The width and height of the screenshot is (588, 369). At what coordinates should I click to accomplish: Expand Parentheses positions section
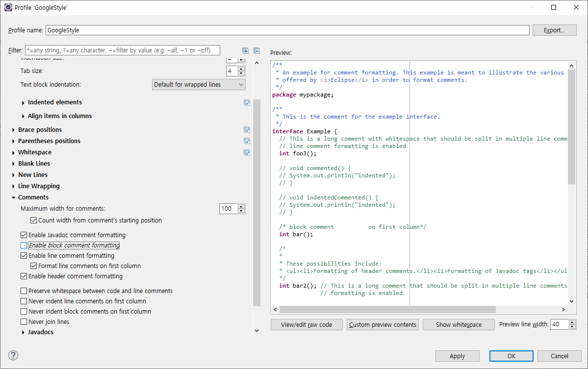(x=14, y=141)
